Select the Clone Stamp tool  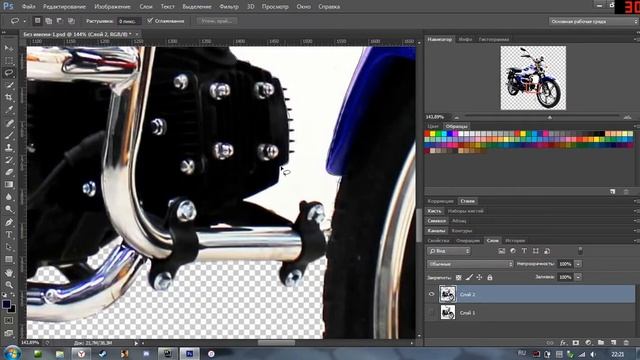coord(9,147)
